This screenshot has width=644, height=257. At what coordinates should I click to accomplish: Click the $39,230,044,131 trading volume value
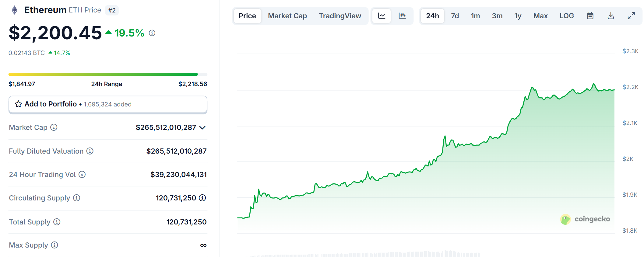(178, 175)
